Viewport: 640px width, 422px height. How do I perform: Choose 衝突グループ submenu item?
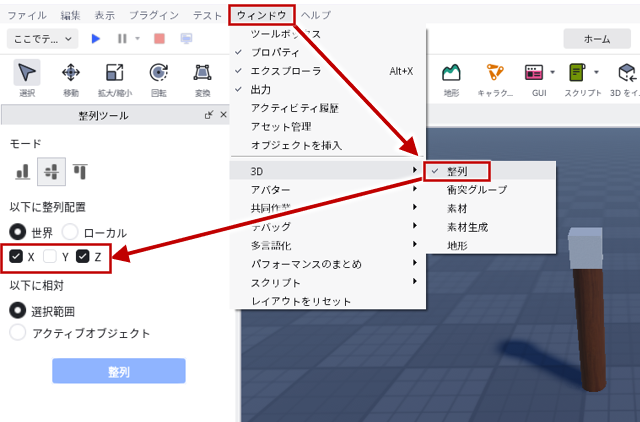(490, 190)
